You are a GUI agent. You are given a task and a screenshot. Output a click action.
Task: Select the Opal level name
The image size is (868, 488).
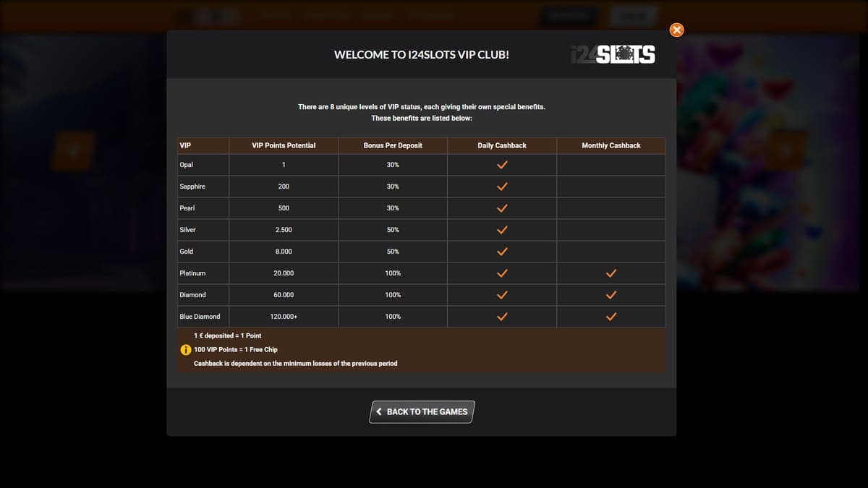[186, 165]
